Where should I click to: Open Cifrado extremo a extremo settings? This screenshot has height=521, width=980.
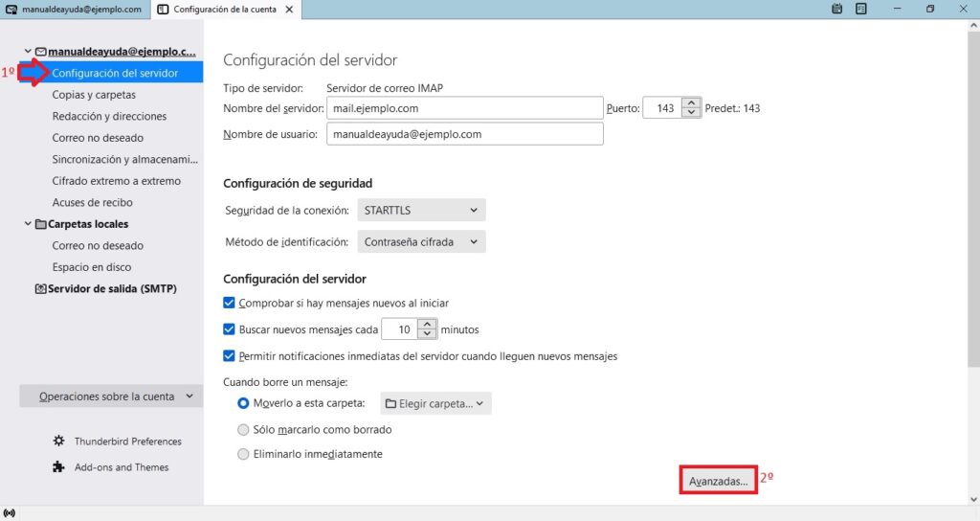116,181
